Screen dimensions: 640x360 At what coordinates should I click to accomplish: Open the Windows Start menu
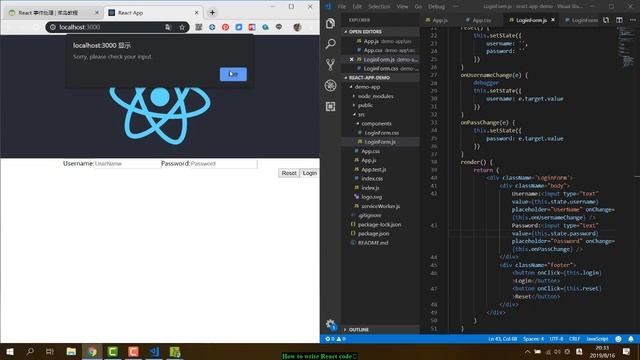pos(10,351)
